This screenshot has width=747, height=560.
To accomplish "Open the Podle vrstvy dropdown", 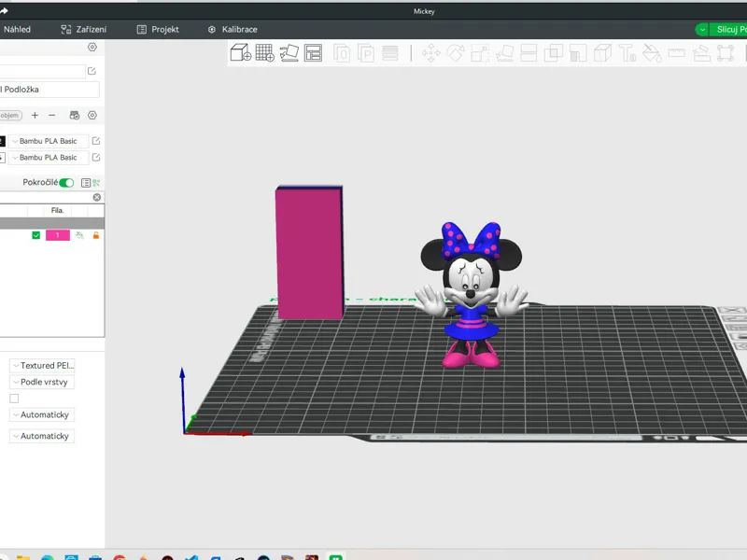I will point(42,382).
